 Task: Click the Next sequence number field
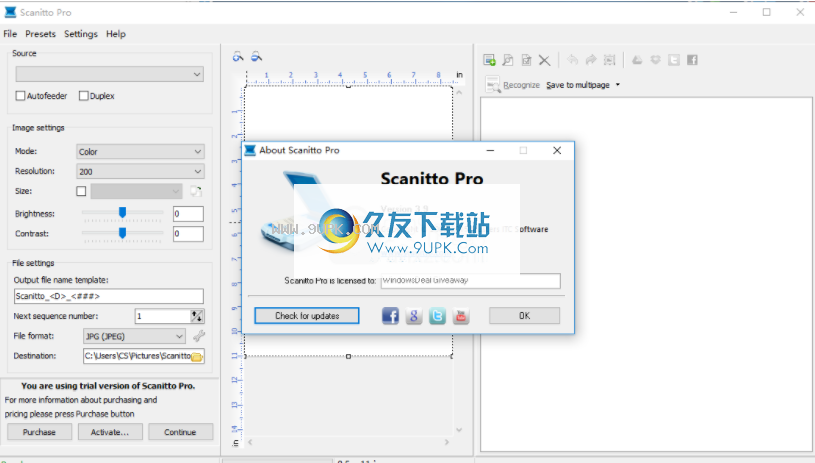coord(163,316)
